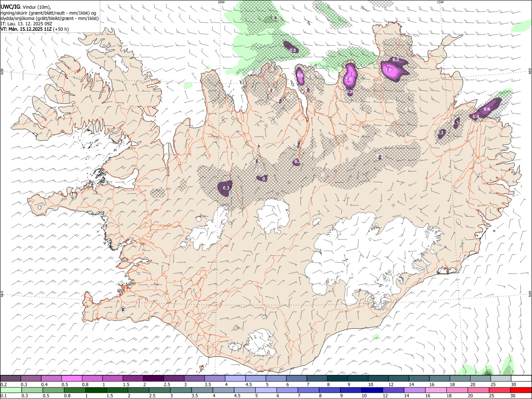
Task: Pick the light pink swatch between 16 and 18 on lower scale
Action: coord(436,390)
